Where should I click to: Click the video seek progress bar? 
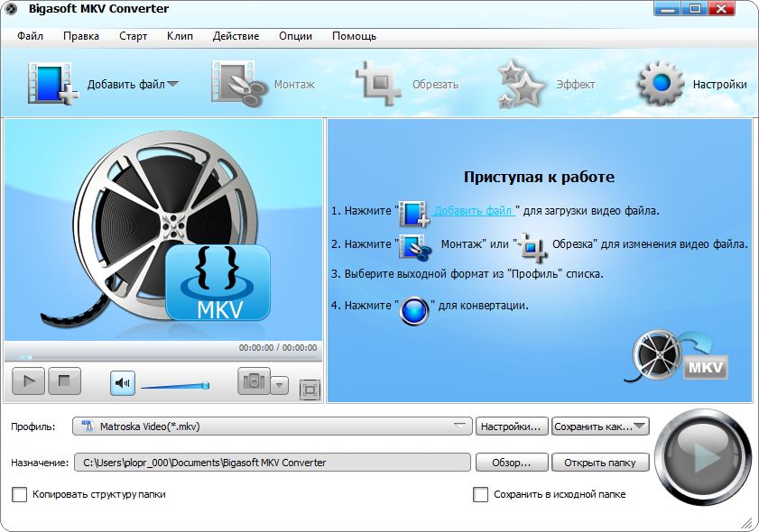pos(163,357)
